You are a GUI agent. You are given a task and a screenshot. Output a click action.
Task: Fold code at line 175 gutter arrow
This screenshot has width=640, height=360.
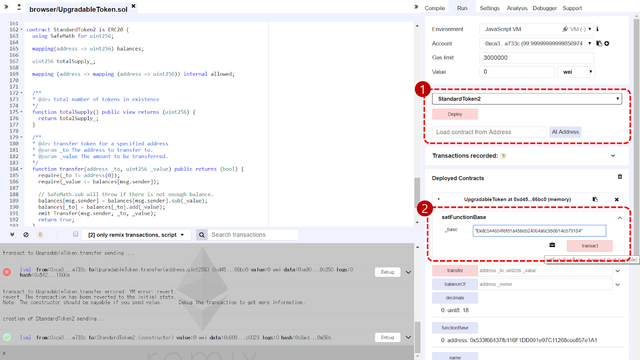[x=22, y=112]
